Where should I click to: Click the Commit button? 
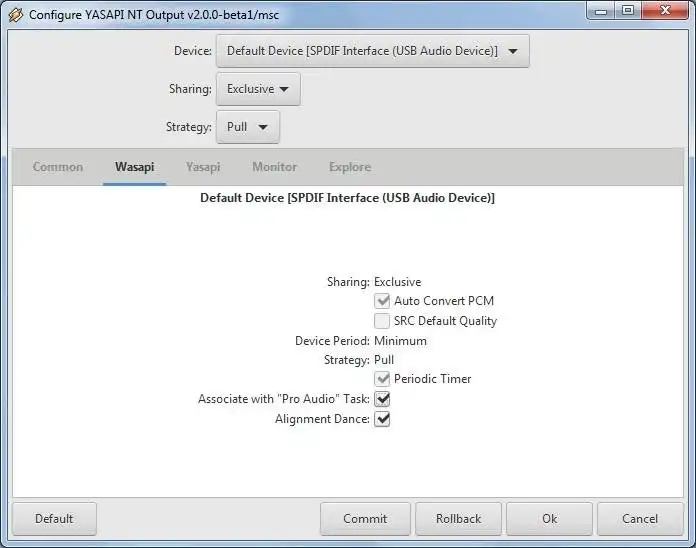click(365, 519)
